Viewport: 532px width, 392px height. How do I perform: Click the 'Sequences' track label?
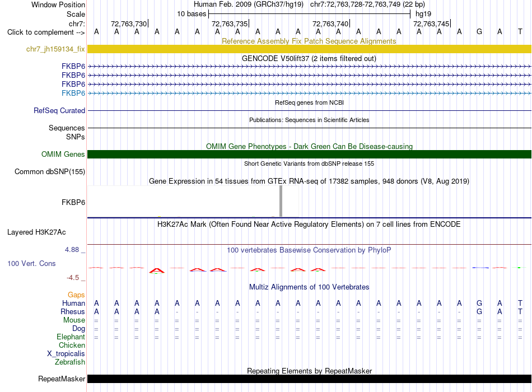pos(67,128)
